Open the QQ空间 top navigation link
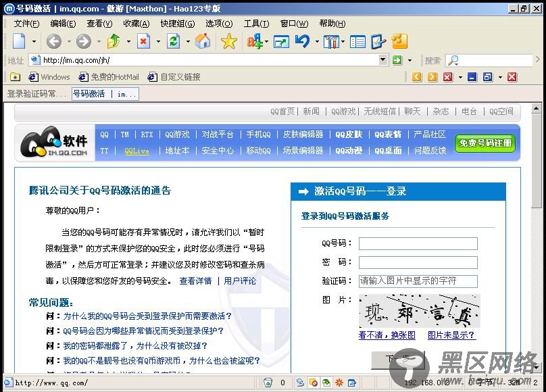This screenshot has width=546, height=392. coord(501,112)
